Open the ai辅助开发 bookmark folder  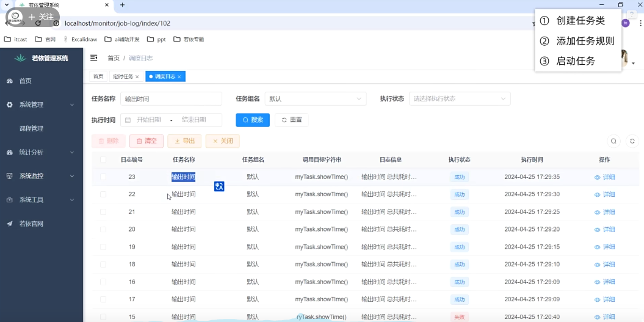[122, 40]
